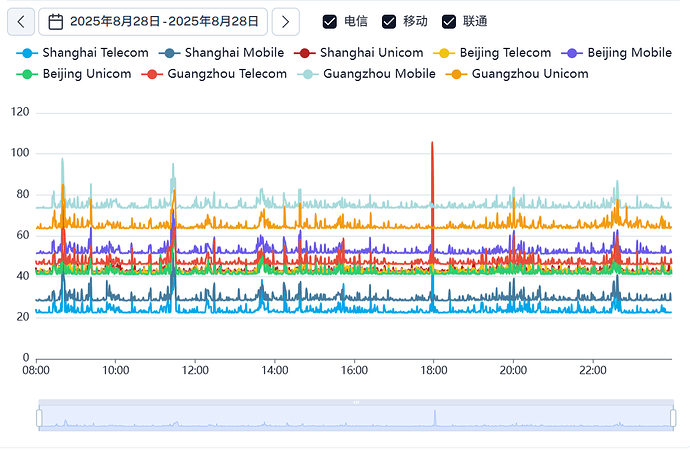The image size is (690, 452).
Task: Uncheck the 联通 checkbox
Action: click(x=449, y=22)
